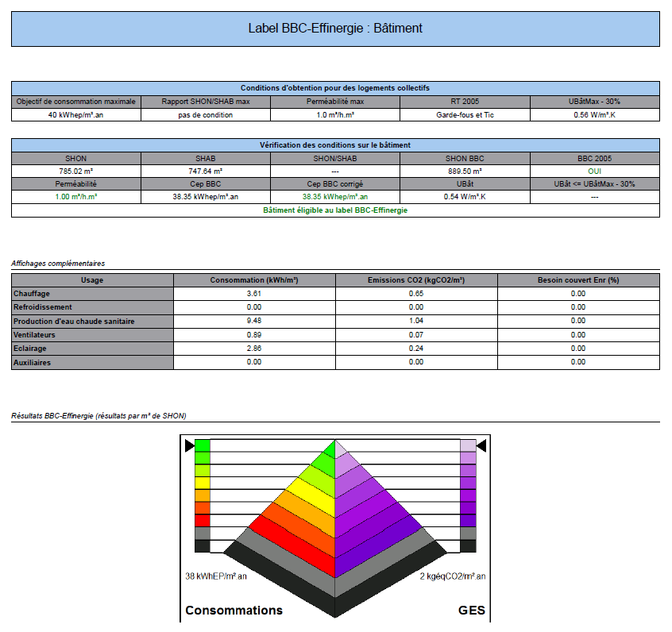The width and height of the screenshot is (672, 632).
Task: Select the 'Résultats BBC-Effinergie' section heading
Action: coord(98,415)
